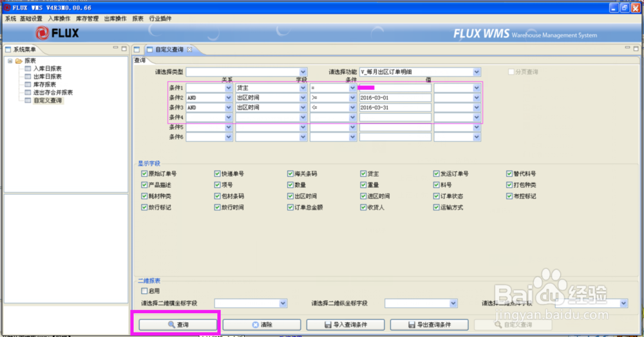Click the 条件3 value field with 2016-03-31
Screen dimensions: 644x337
point(395,107)
